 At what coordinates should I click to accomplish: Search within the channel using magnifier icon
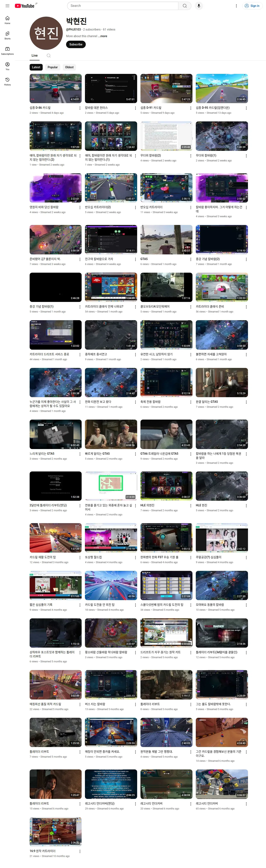(x=48, y=56)
